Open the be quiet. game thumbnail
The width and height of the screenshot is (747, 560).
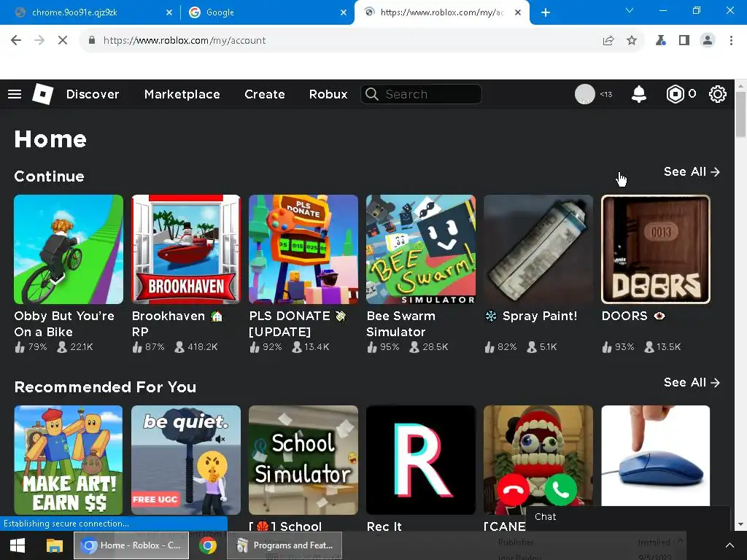coord(186,460)
